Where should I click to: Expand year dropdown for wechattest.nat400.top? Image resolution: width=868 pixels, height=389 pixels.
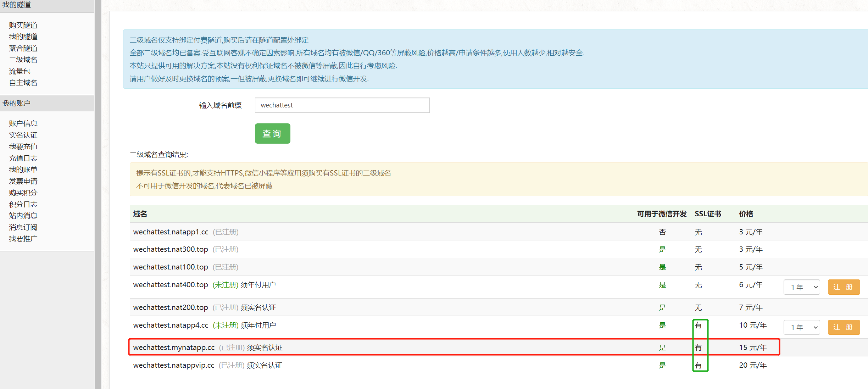(801, 287)
